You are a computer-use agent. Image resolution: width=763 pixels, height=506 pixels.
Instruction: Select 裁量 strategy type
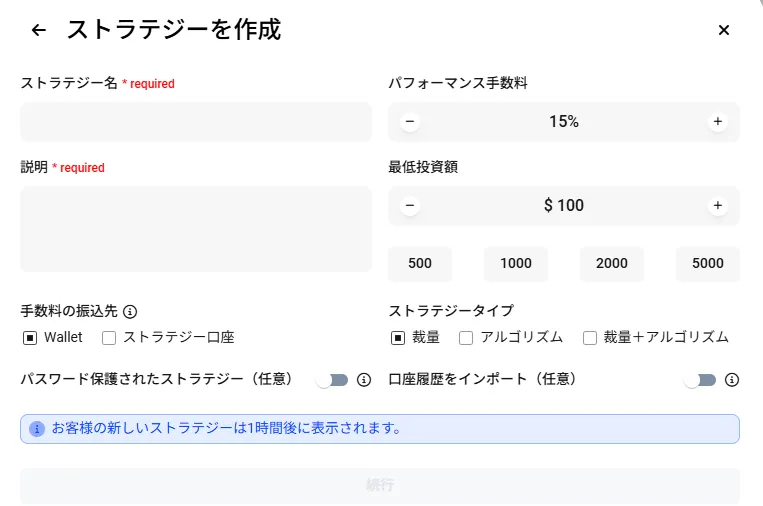pyautogui.click(x=398, y=338)
